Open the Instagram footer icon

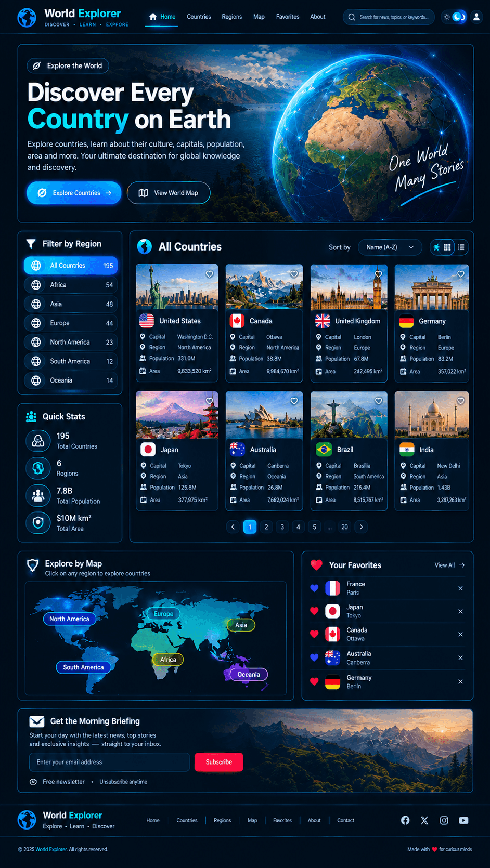point(444,820)
